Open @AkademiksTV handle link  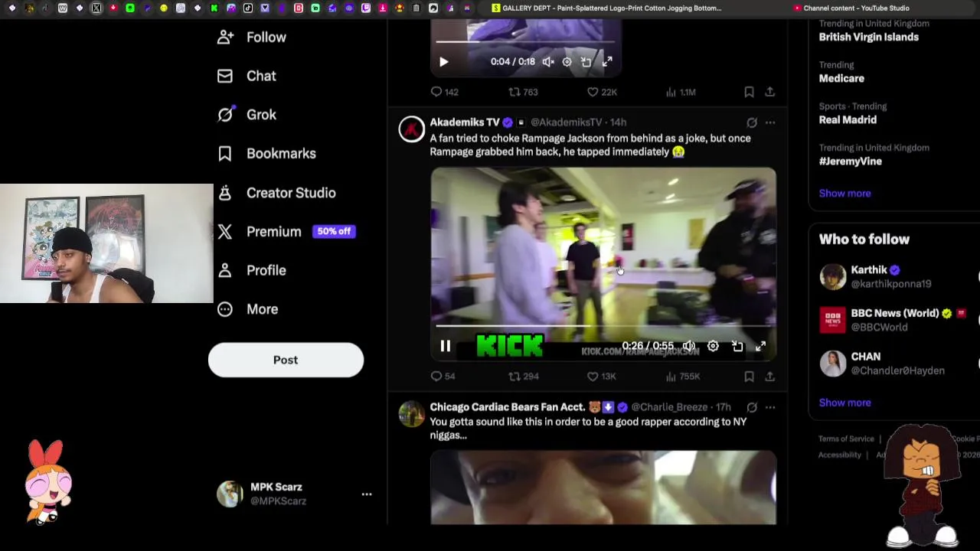point(567,122)
